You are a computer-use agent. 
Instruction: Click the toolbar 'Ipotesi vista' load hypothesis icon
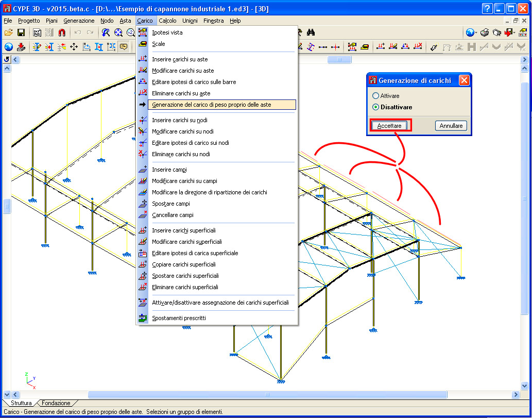click(352, 47)
